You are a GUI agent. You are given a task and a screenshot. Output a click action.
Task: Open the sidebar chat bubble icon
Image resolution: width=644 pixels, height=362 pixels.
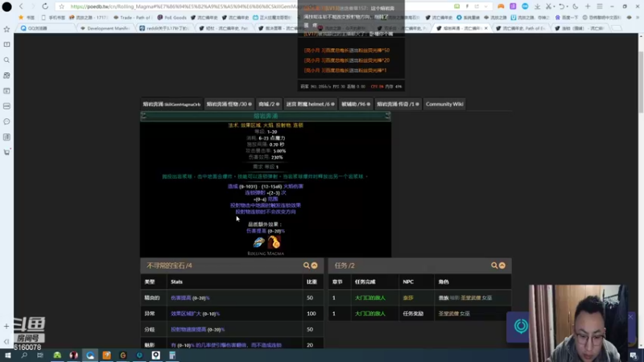point(6,121)
